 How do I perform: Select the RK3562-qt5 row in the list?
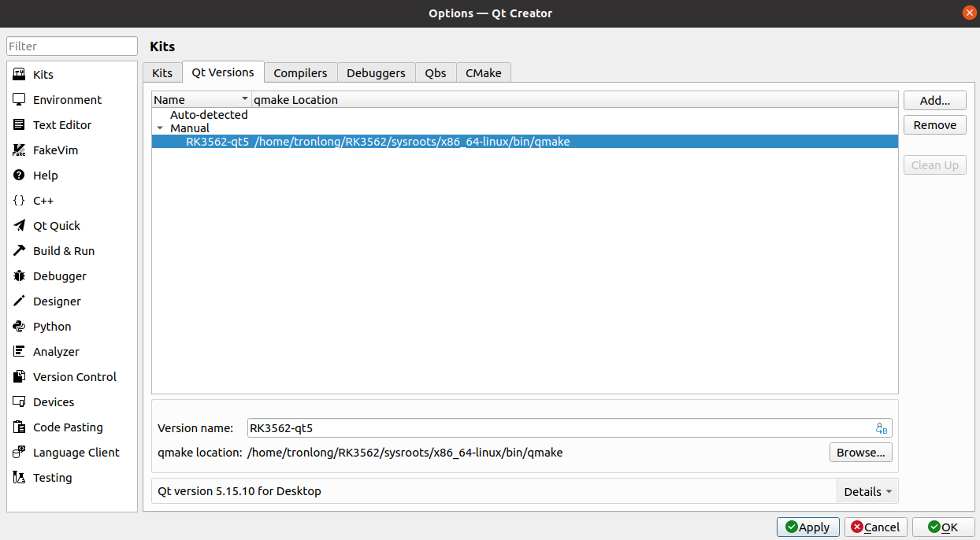525,142
